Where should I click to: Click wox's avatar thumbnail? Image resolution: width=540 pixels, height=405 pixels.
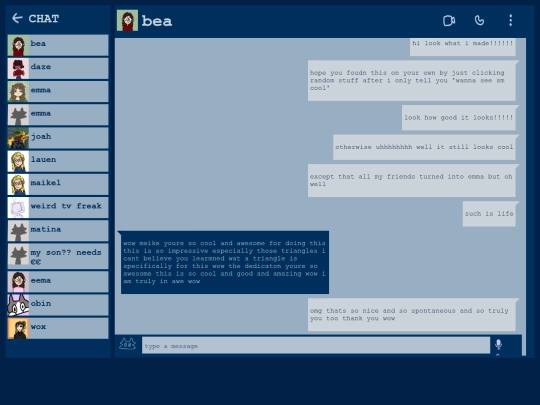point(18,328)
